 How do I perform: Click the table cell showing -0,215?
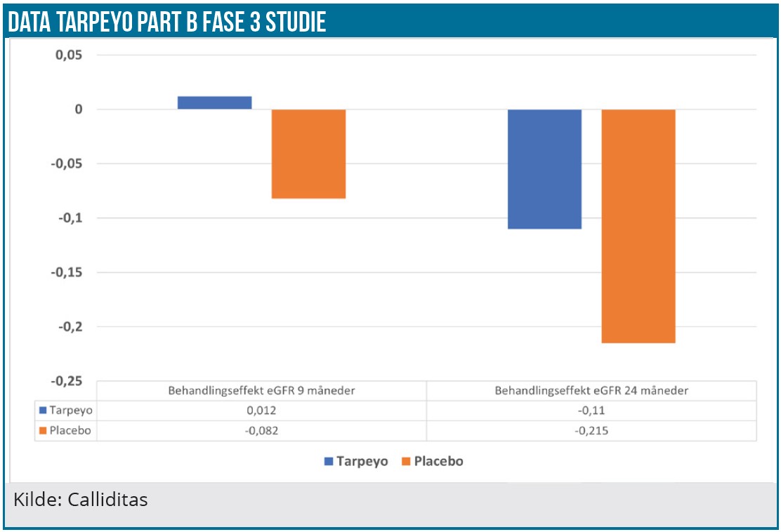(x=591, y=430)
